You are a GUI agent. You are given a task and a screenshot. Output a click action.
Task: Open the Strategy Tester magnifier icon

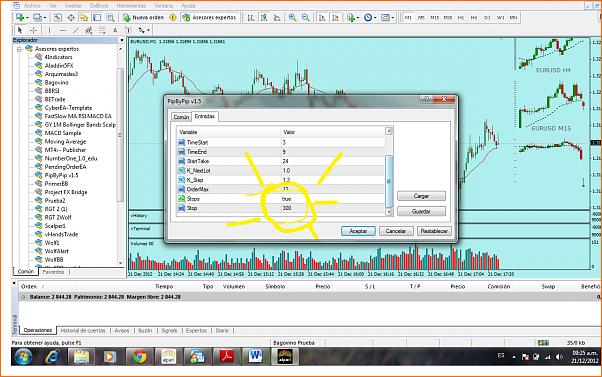click(110, 17)
